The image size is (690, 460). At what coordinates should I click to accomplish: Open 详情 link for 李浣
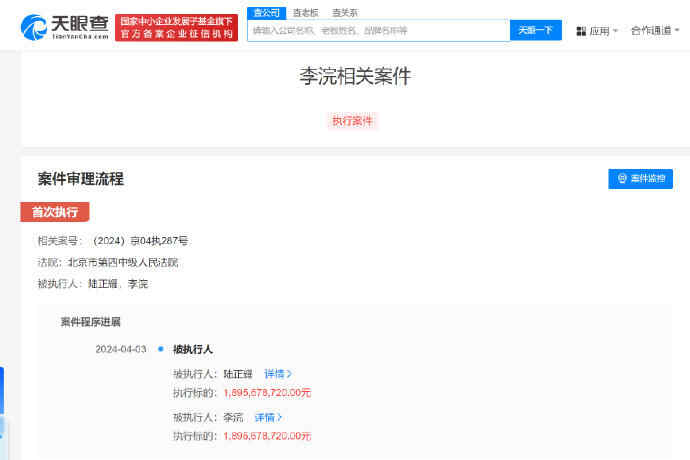tap(268, 417)
